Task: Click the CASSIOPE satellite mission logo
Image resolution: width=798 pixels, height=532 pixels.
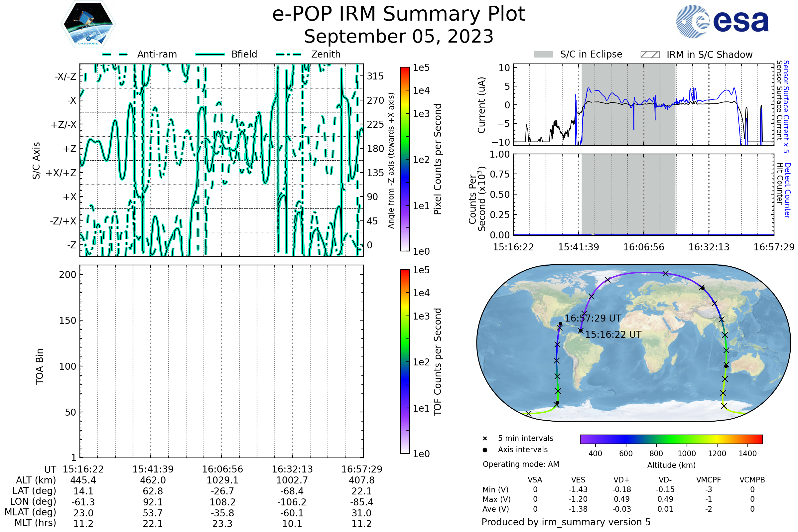Action: click(x=88, y=24)
